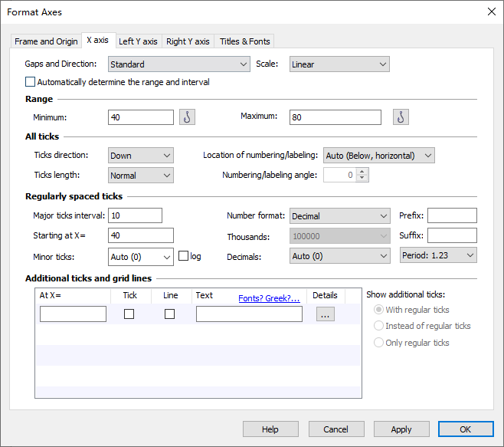Close the Format Axes dialog
504x447 pixels.
(x=491, y=12)
